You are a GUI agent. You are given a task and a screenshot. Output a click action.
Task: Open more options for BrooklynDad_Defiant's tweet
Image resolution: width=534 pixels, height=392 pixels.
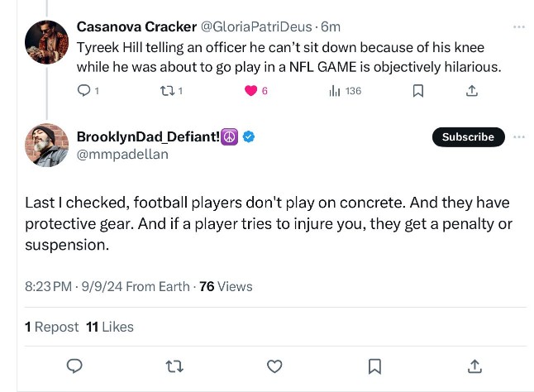[518, 136]
